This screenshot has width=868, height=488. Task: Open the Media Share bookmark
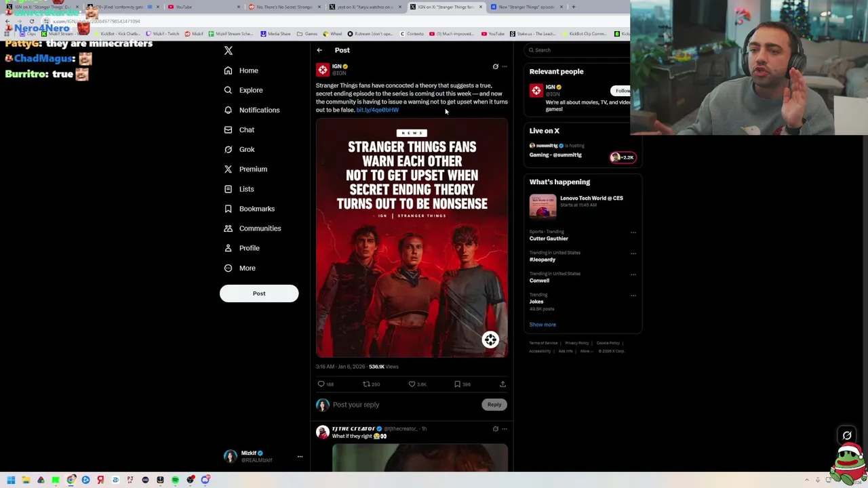(x=275, y=34)
